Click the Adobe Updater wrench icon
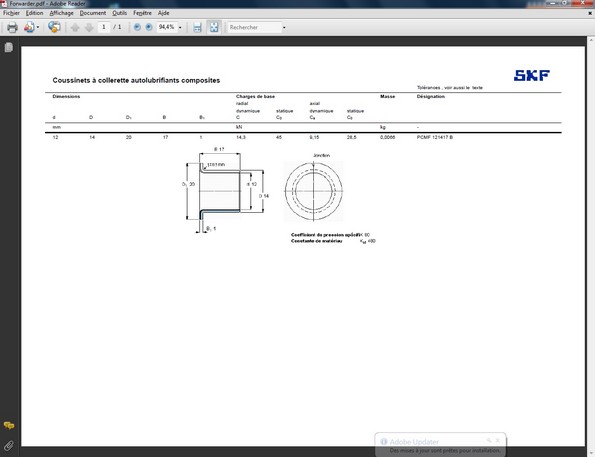 click(x=489, y=440)
